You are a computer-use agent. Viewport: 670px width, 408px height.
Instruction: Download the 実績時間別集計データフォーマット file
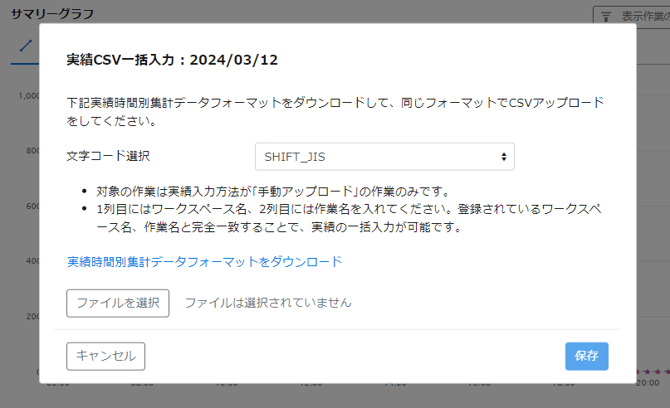[x=204, y=262]
